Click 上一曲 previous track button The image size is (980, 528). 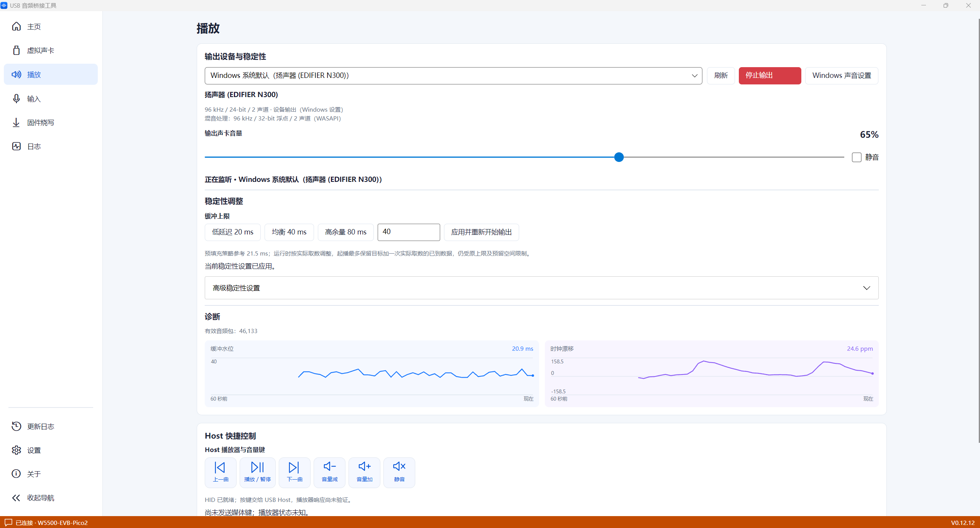(x=220, y=472)
